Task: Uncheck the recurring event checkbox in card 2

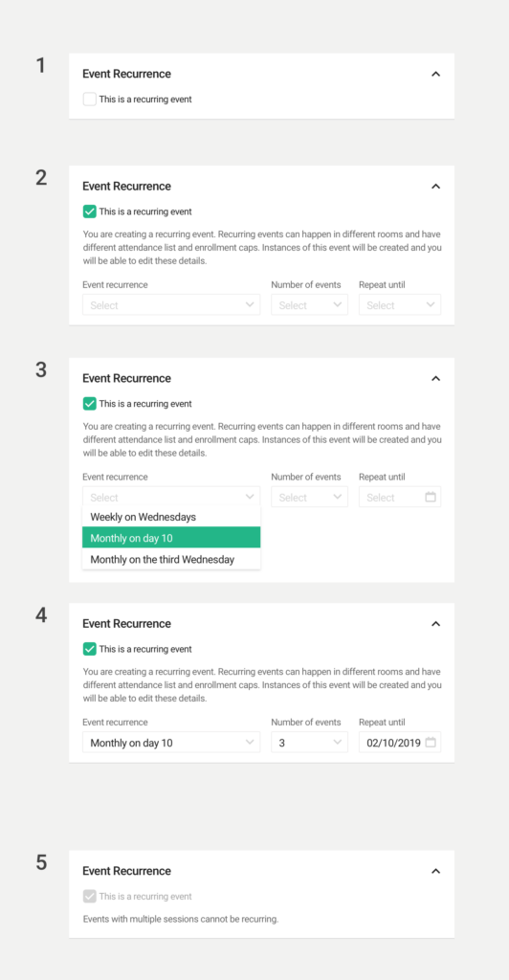Action: coord(89,212)
